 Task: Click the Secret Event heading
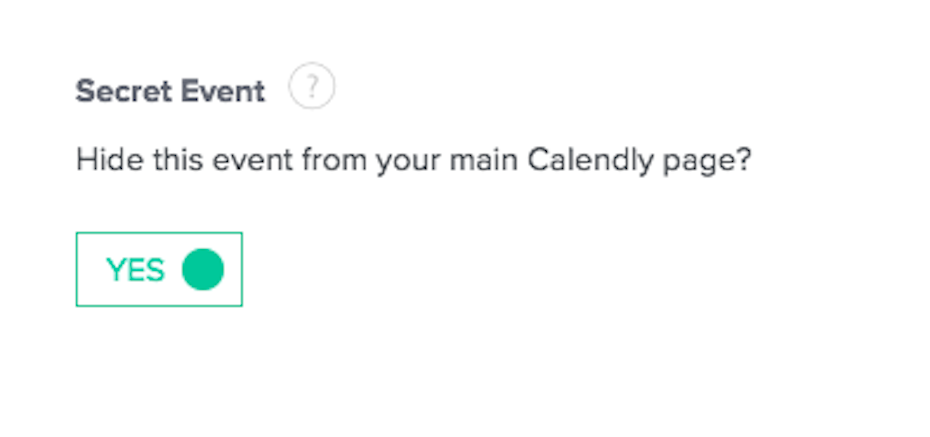pyautogui.click(x=170, y=92)
